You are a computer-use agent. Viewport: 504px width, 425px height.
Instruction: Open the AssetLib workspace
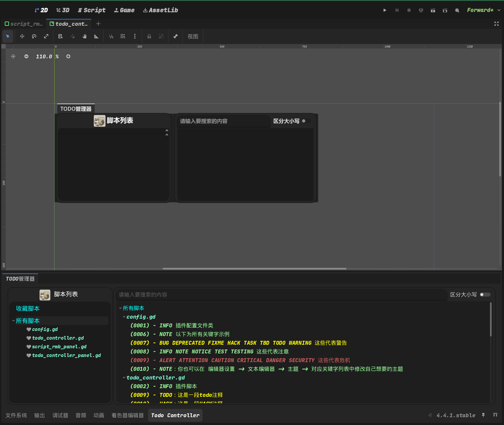click(x=161, y=10)
